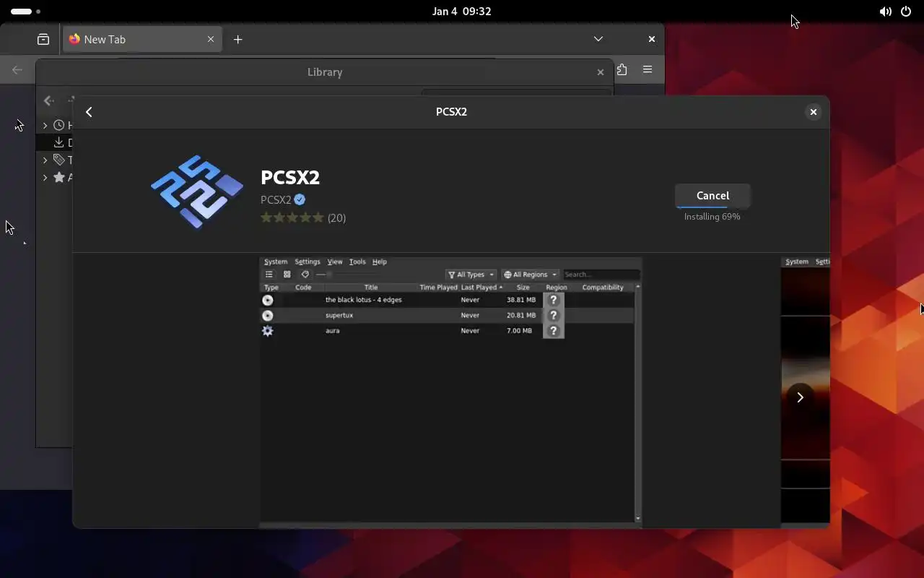Open the Firefox hamburger application menu
This screenshot has height=578, width=924.
(648, 70)
